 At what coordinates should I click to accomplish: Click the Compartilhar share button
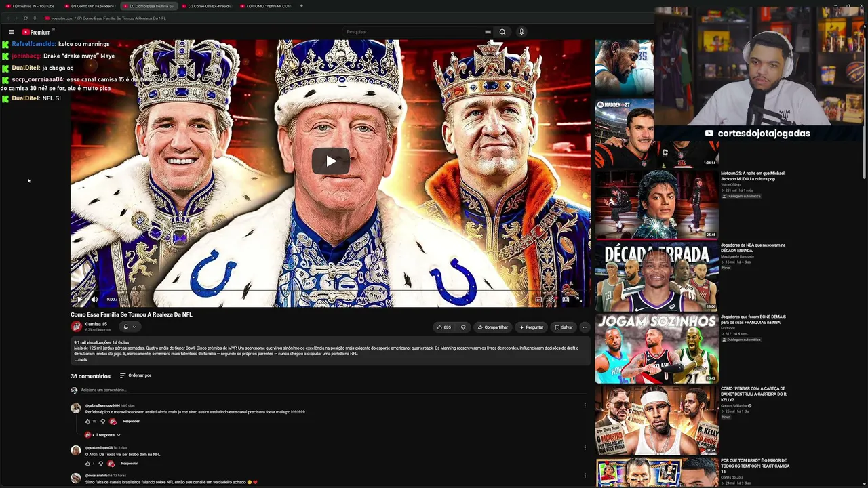(x=493, y=327)
